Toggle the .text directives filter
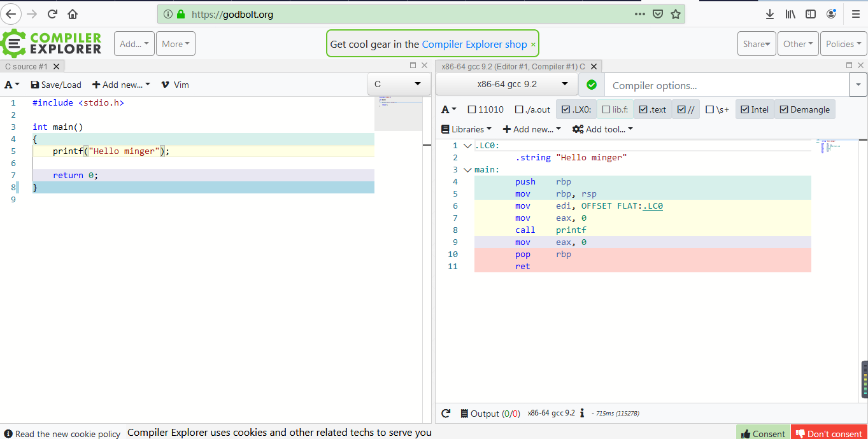868x439 pixels. click(653, 109)
